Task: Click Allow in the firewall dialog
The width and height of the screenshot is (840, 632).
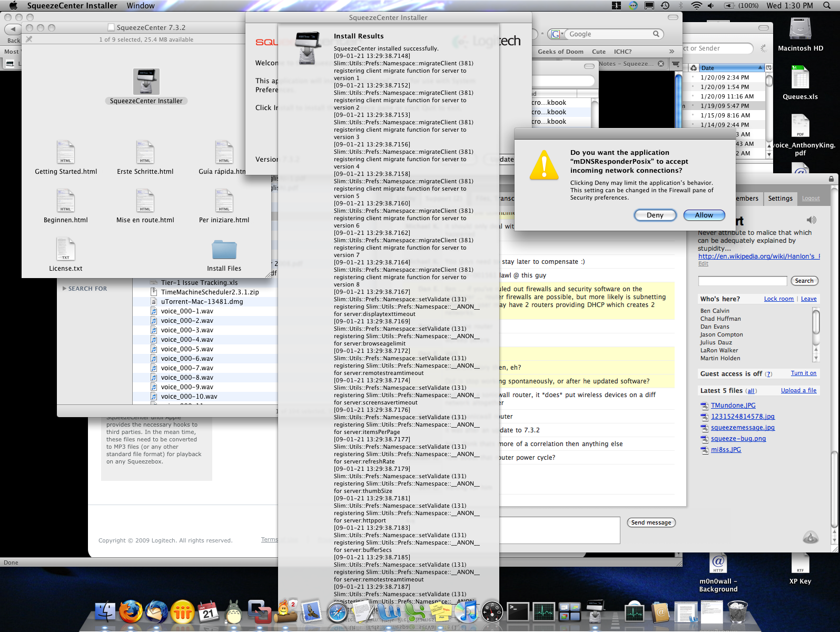Action: pos(704,215)
